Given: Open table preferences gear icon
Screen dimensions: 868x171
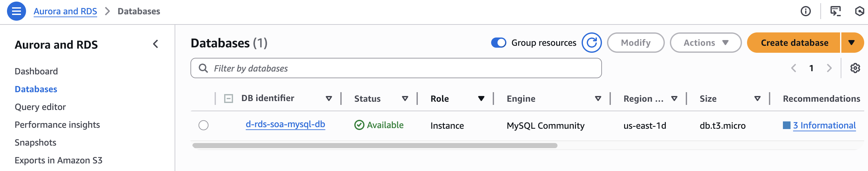Looking at the screenshot, I should tap(855, 68).
